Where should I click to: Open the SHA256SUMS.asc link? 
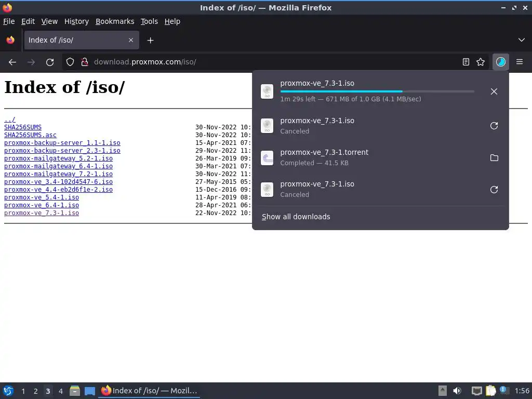30,135
